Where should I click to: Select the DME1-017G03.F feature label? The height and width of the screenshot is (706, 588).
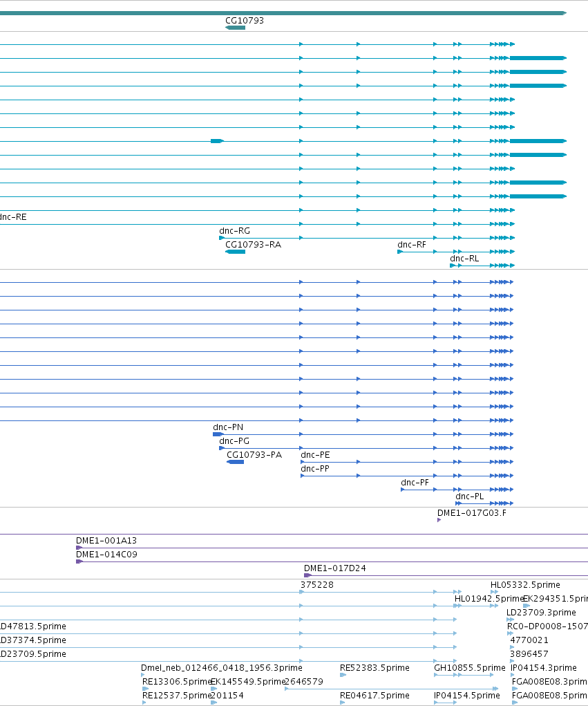(x=472, y=513)
